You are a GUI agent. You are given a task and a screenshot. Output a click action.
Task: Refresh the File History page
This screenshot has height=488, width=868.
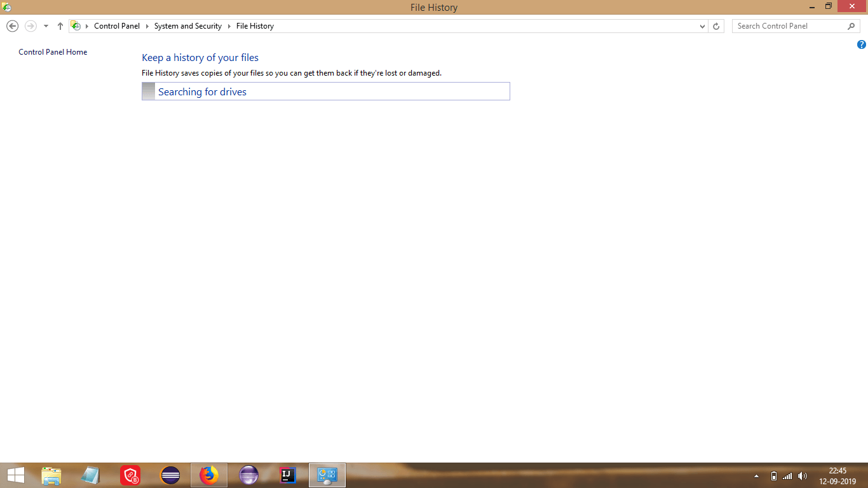[x=716, y=26]
